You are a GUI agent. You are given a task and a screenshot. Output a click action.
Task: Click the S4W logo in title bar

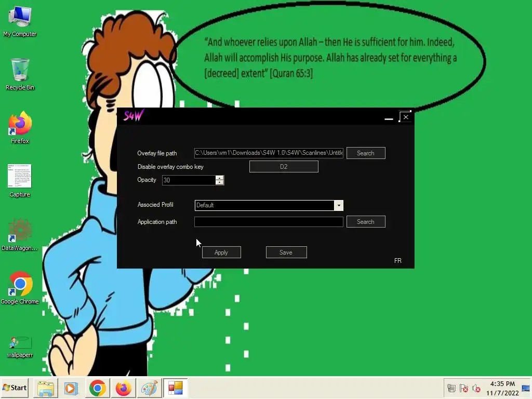[x=134, y=116]
